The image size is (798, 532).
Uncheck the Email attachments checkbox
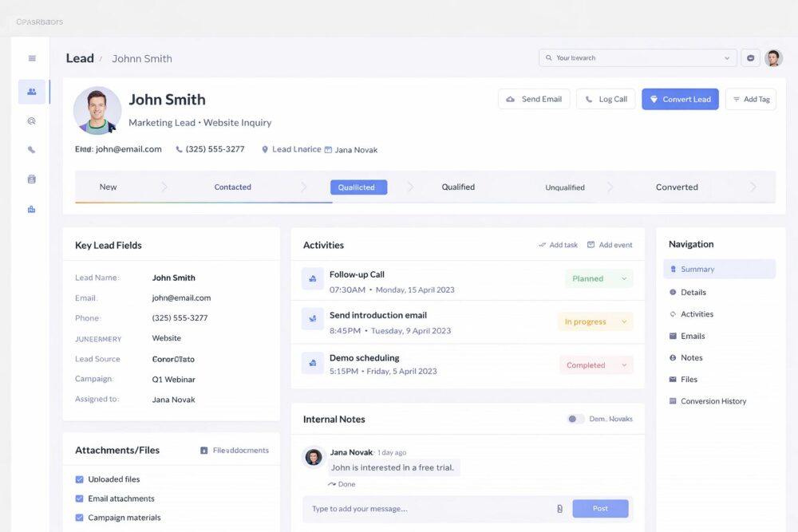pyautogui.click(x=79, y=499)
